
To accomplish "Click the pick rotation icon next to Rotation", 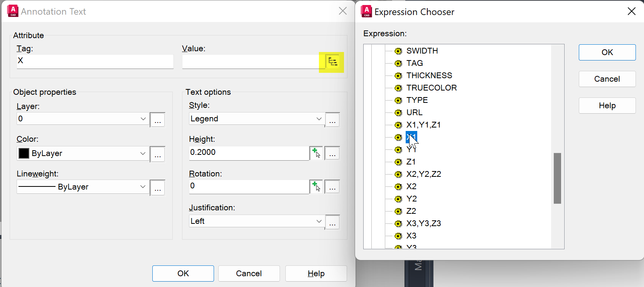I will click(x=316, y=186).
